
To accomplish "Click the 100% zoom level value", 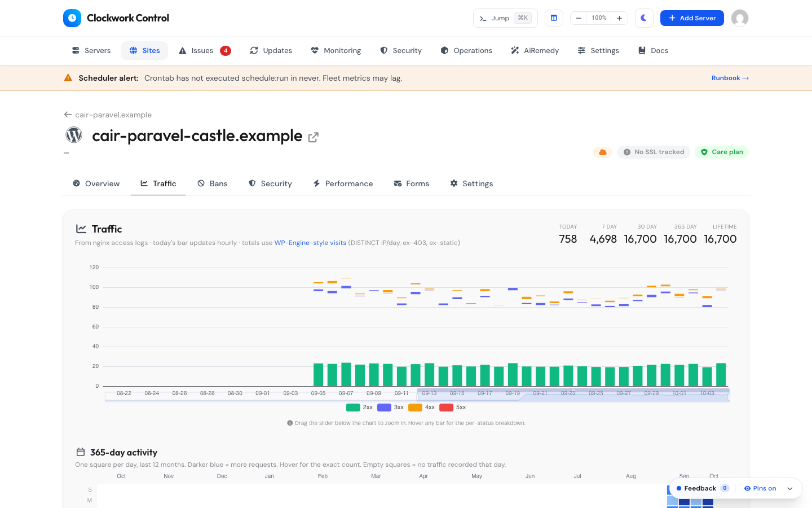I will coord(599,18).
